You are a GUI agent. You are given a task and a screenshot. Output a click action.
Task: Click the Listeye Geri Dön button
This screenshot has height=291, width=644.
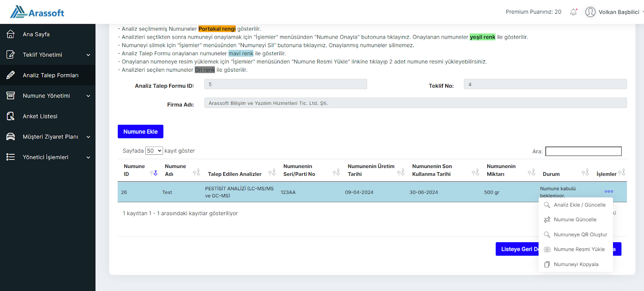click(517, 249)
